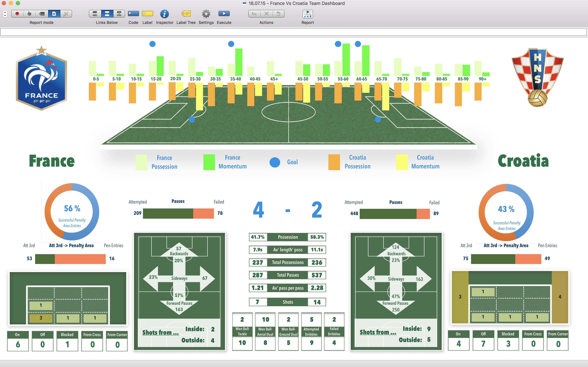Click the France Momentum green legend swatch
Screen dimensions: 588x367
tap(209, 162)
